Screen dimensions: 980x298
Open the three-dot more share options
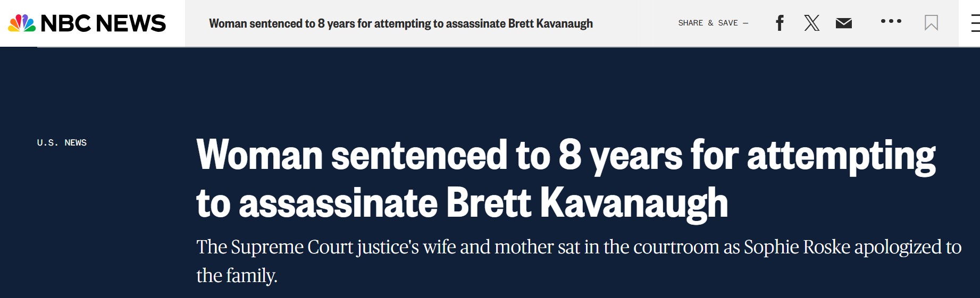click(x=891, y=21)
